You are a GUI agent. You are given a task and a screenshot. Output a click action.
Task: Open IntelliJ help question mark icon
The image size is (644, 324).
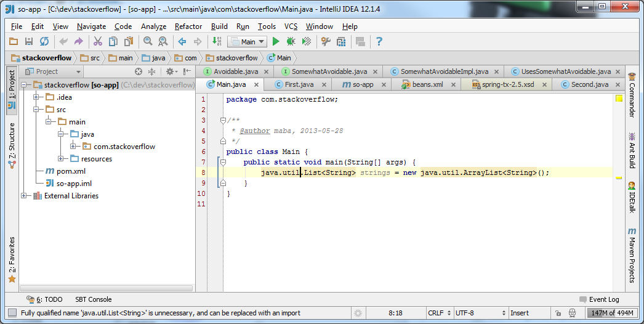click(379, 41)
